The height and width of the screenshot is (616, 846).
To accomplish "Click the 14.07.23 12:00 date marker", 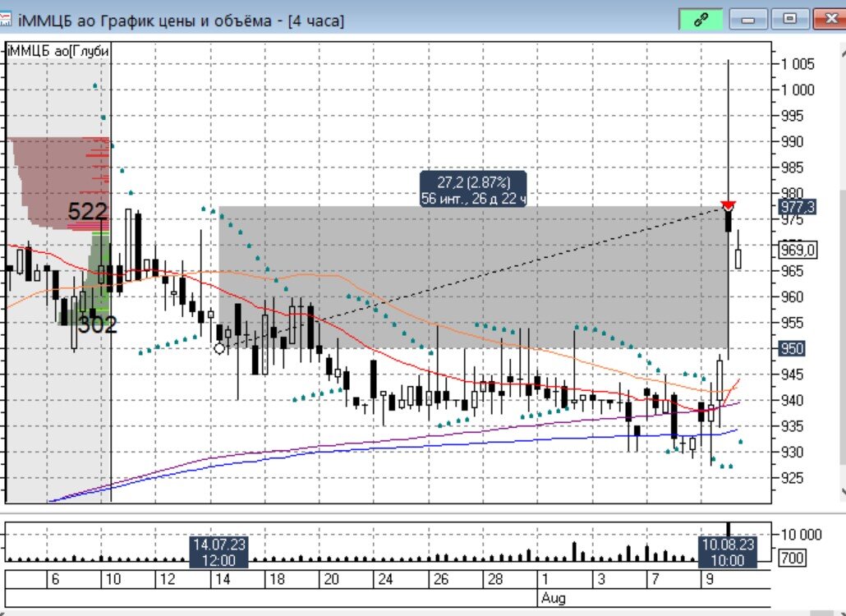I will [219, 552].
